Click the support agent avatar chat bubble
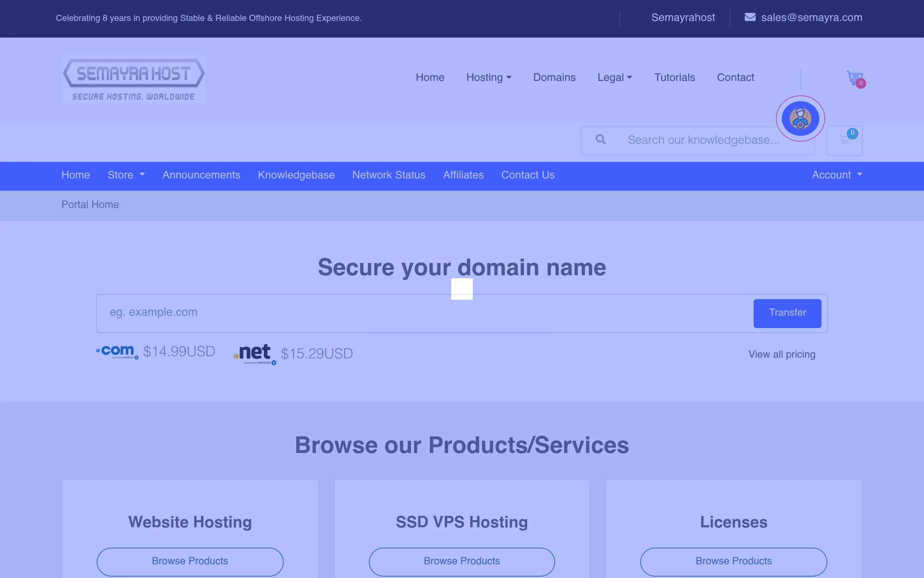 tap(800, 118)
